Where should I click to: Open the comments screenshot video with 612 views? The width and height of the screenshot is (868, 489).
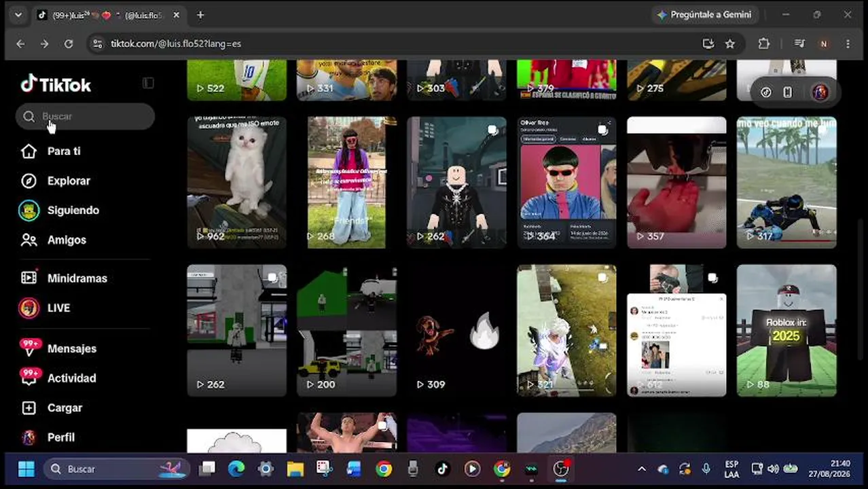pyautogui.click(x=676, y=330)
